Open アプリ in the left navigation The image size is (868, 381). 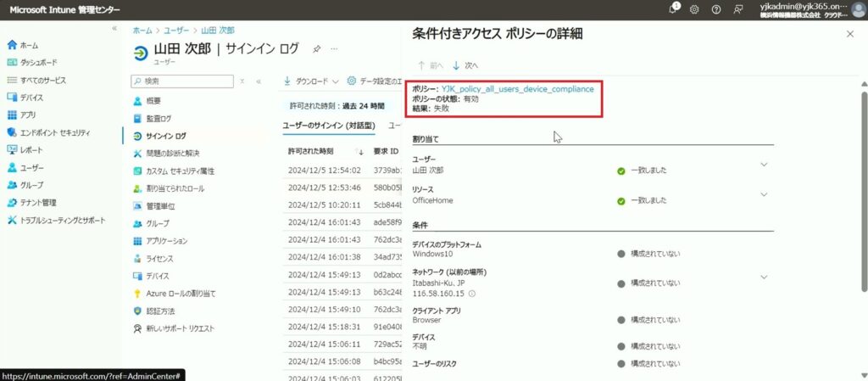[x=21, y=115]
